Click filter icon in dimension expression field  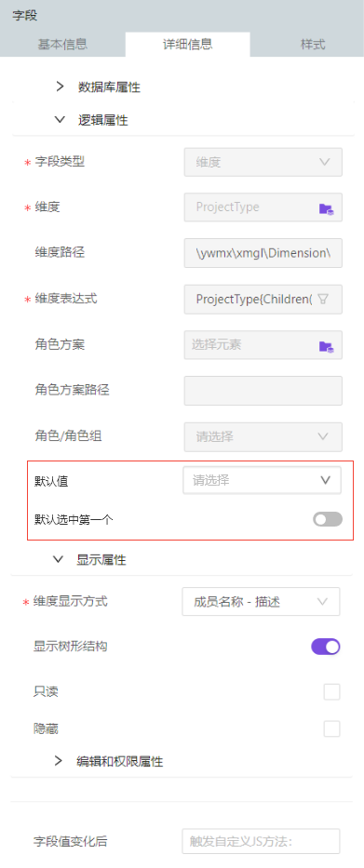324,299
